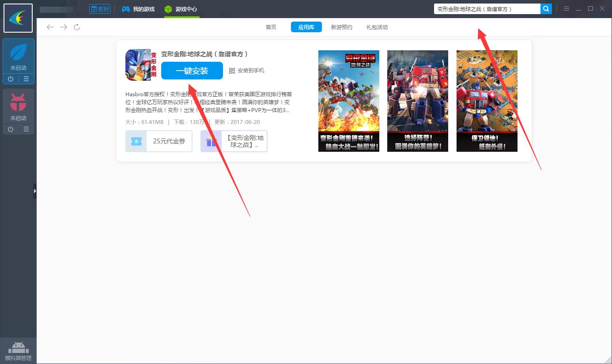Go back with the left arrow
612x364 pixels.
click(50, 27)
